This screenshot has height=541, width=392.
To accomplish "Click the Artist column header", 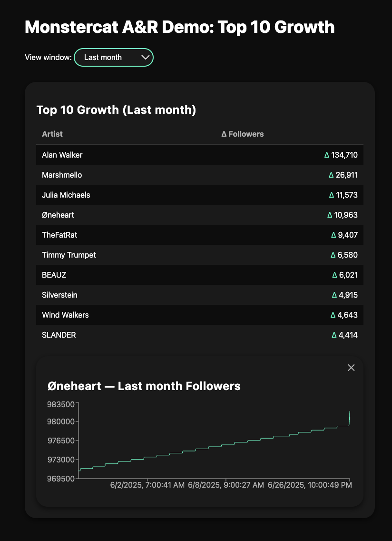I will click(x=52, y=134).
